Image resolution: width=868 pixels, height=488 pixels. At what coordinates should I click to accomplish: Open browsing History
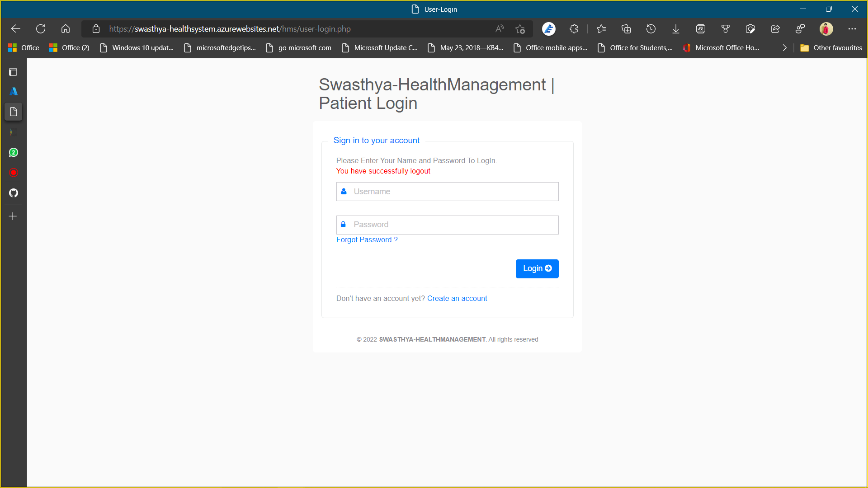[x=651, y=29]
